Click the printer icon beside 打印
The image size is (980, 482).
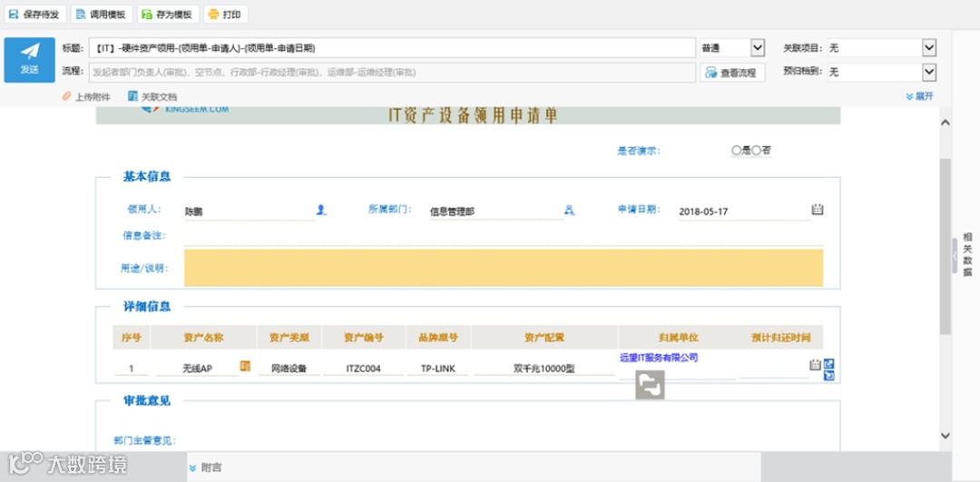[214, 15]
